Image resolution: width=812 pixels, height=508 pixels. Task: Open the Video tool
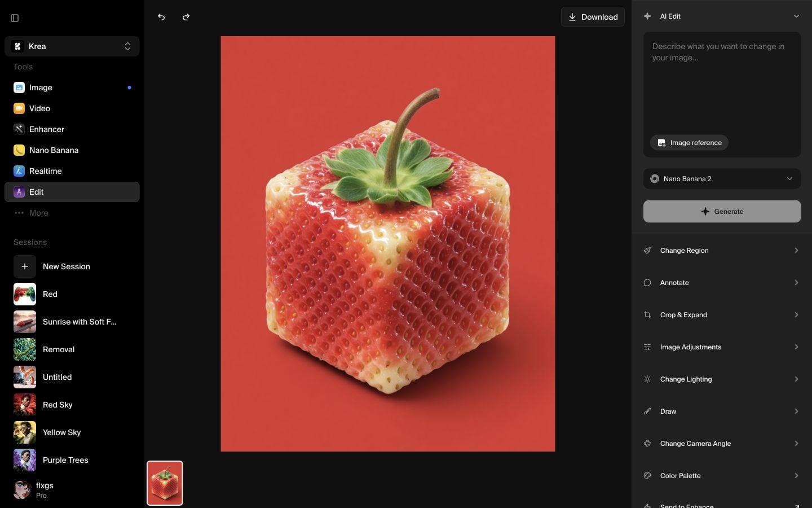point(72,108)
